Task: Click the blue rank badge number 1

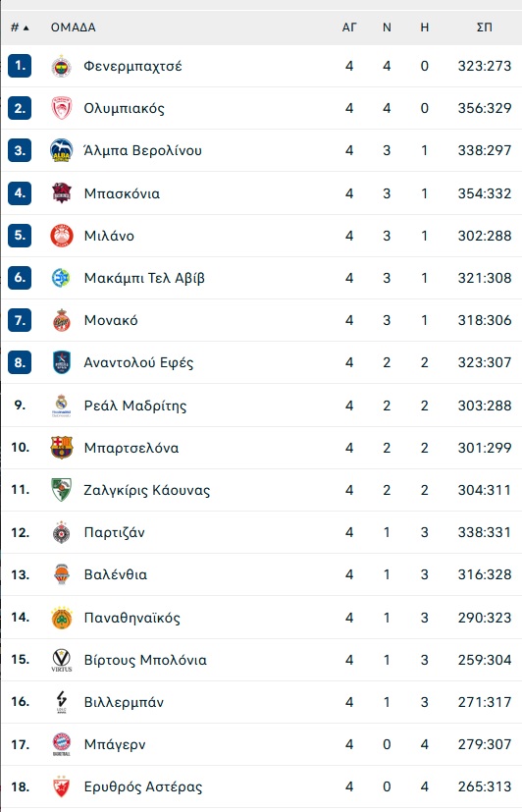Action: [x=20, y=66]
